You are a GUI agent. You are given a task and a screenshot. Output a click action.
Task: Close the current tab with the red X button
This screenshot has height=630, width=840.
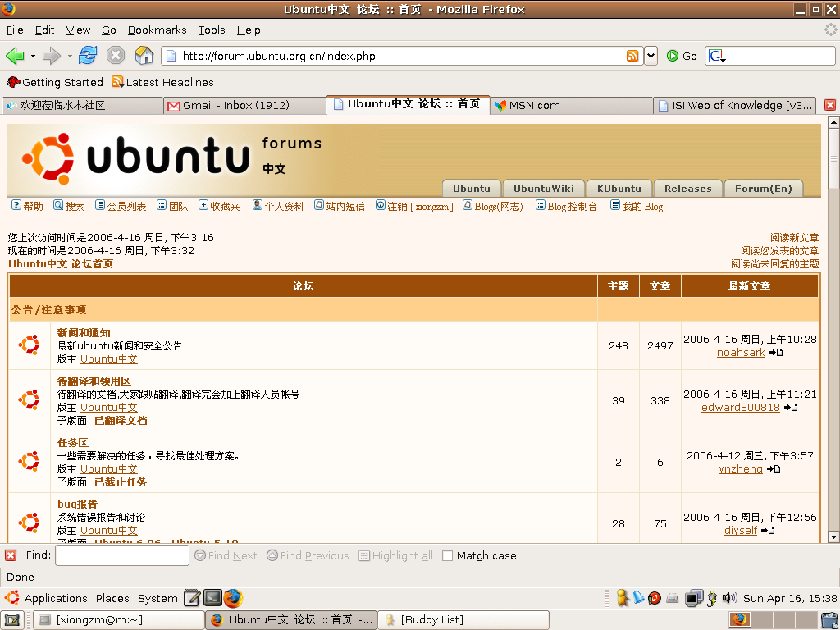830,105
